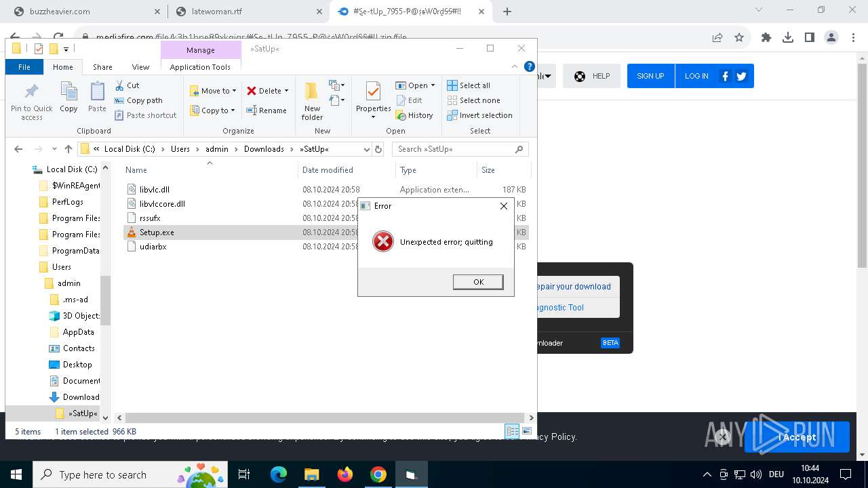Image resolution: width=868 pixels, height=488 pixels.
Task: Switch to Details view icon
Action: click(x=512, y=431)
